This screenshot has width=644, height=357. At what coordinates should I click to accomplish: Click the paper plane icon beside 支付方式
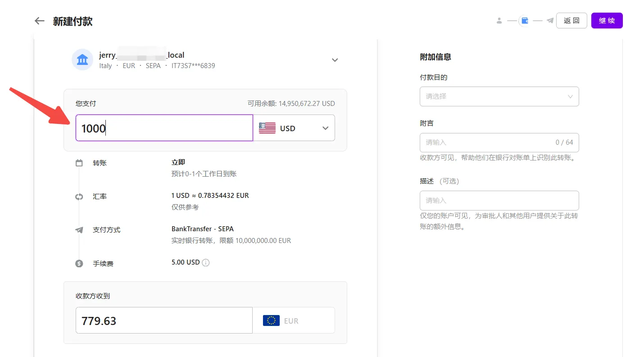[79, 230]
